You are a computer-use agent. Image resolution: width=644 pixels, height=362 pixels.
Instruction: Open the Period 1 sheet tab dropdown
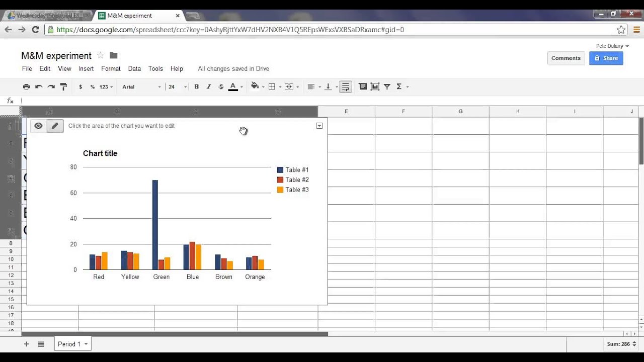86,344
